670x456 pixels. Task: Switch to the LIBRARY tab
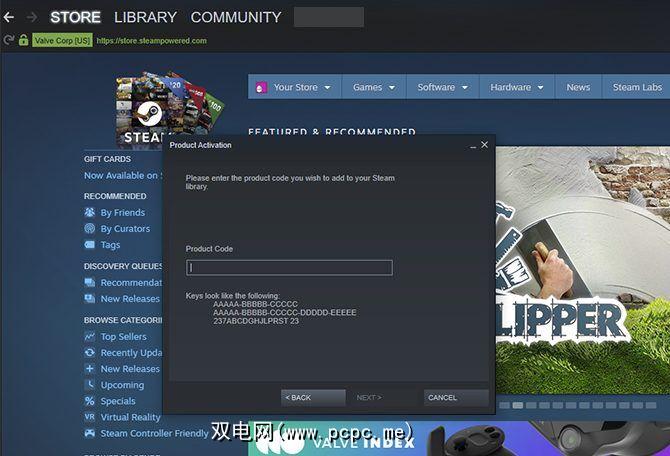pyautogui.click(x=145, y=18)
